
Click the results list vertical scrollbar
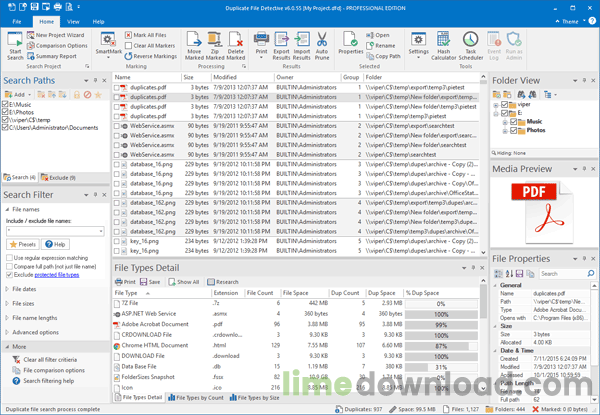tap(483, 164)
